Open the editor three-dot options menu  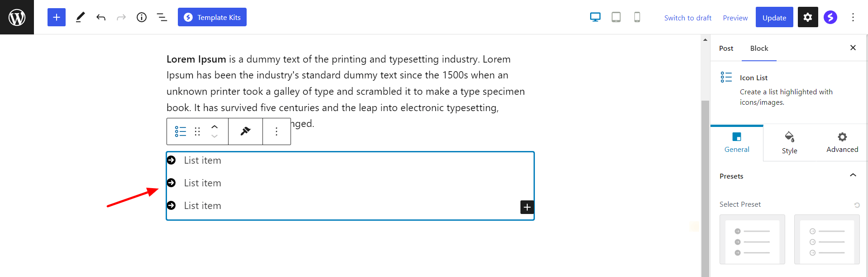tap(853, 17)
